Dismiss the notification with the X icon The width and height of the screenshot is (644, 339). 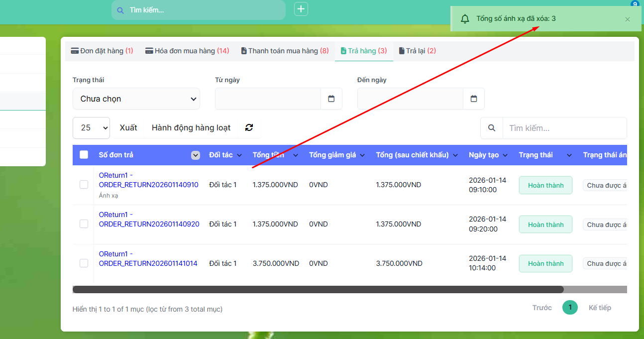628,19
